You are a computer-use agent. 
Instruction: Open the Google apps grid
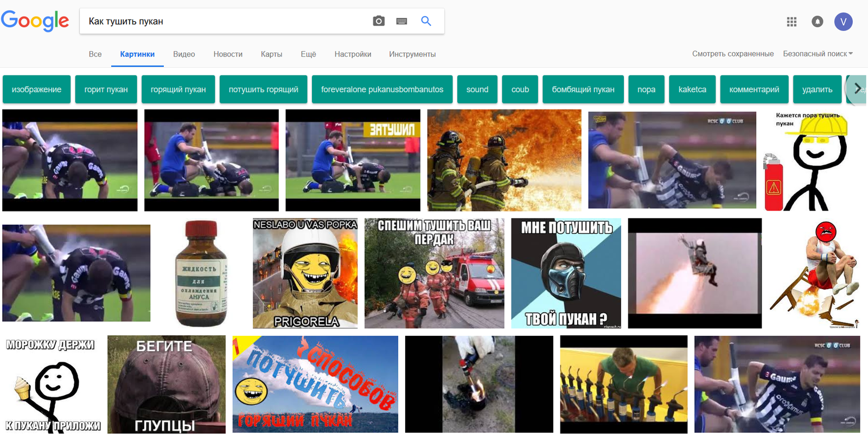[x=792, y=22]
